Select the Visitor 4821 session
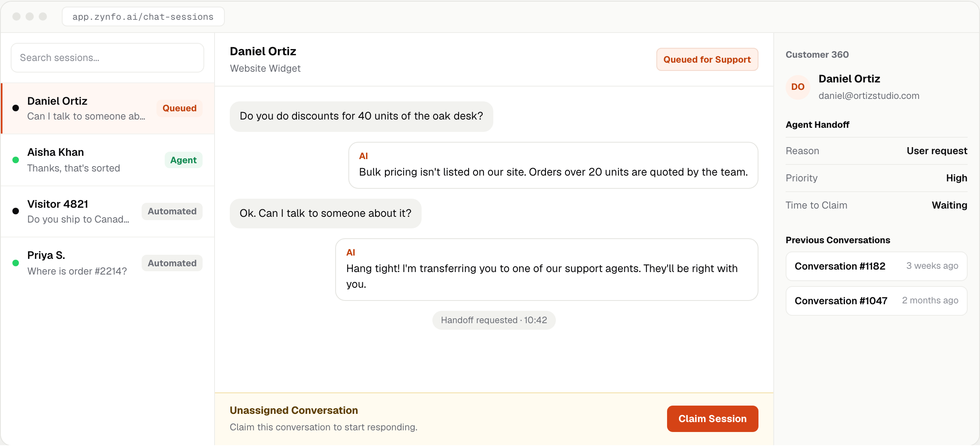Image resolution: width=980 pixels, height=446 pixels. click(108, 211)
